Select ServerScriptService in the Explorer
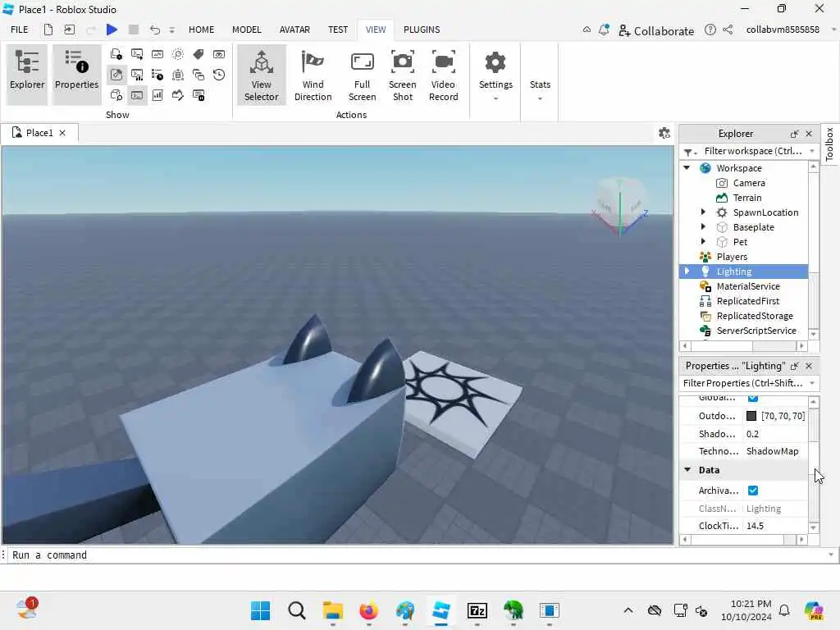 pos(756,331)
